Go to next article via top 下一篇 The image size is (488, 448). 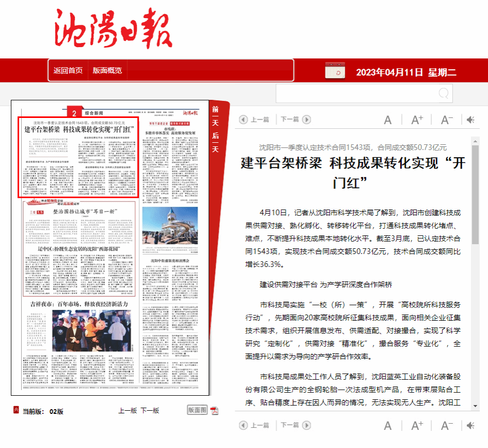(295, 120)
